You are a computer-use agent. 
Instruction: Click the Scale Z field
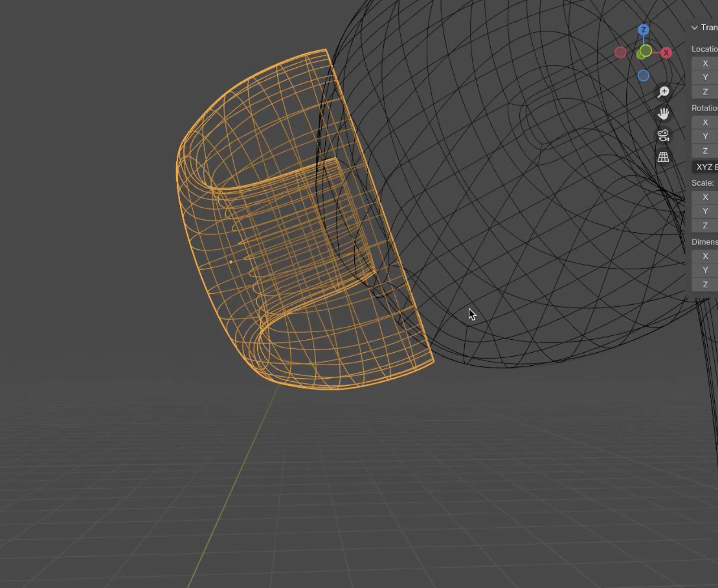tap(705, 226)
